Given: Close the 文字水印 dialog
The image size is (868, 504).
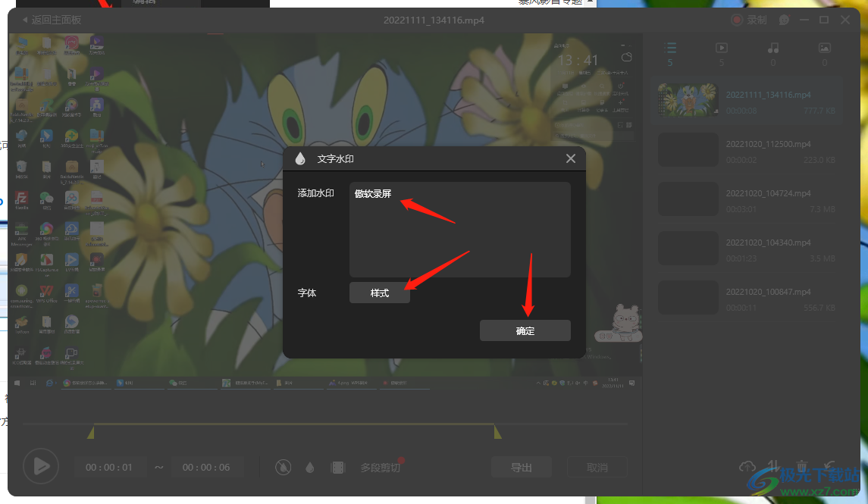Looking at the screenshot, I should [x=571, y=159].
